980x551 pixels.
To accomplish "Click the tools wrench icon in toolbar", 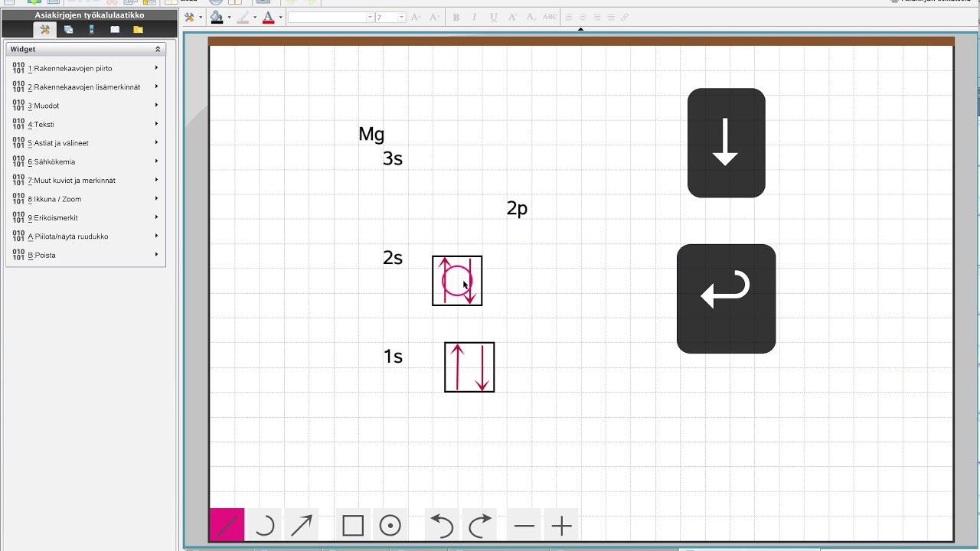I will (190, 17).
